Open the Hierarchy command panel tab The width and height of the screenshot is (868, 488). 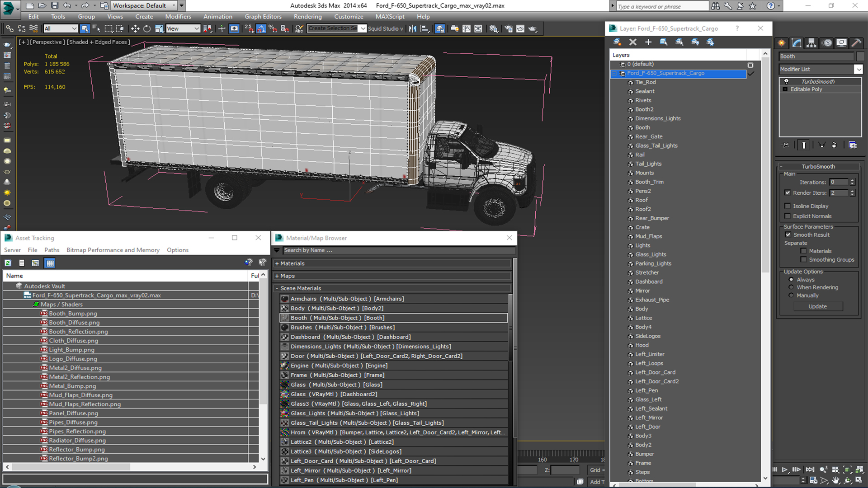coord(811,43)
